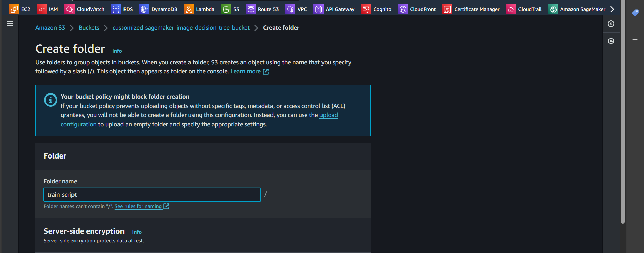The width and height of the screenshot is (644, 253).
Task: Open the info help panel icon
Action: click(x=611, y=24)
